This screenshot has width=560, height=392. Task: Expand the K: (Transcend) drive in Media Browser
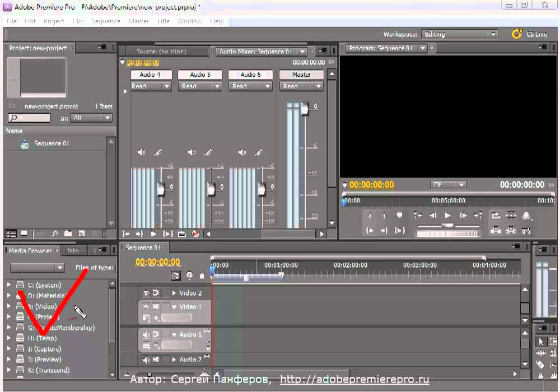[8, 370]
